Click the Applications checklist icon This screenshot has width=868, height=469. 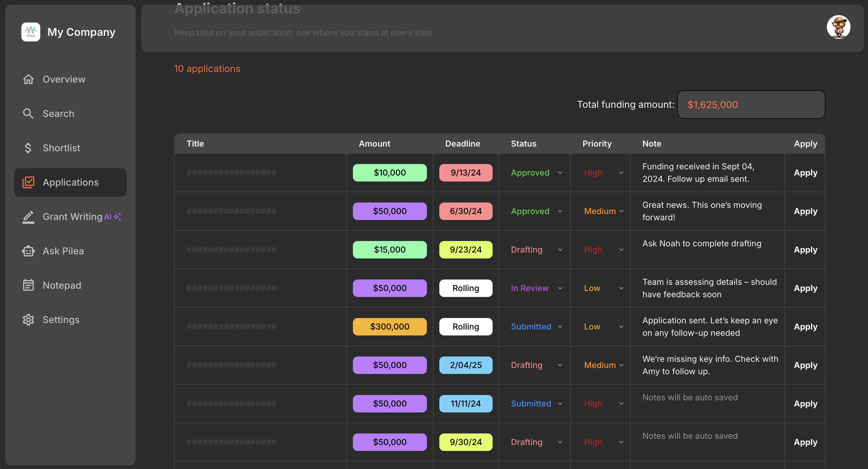pyautogui.click(x=28, y=182)
